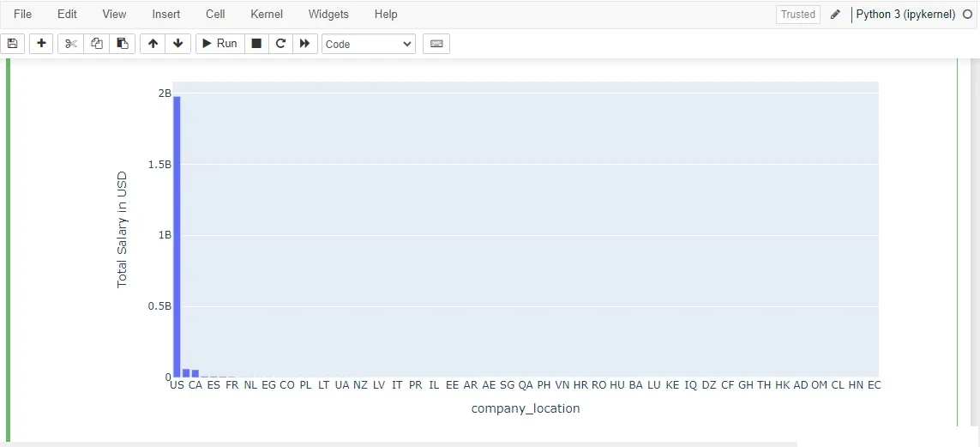Click the CA bar in the chart

click(195, 373)
